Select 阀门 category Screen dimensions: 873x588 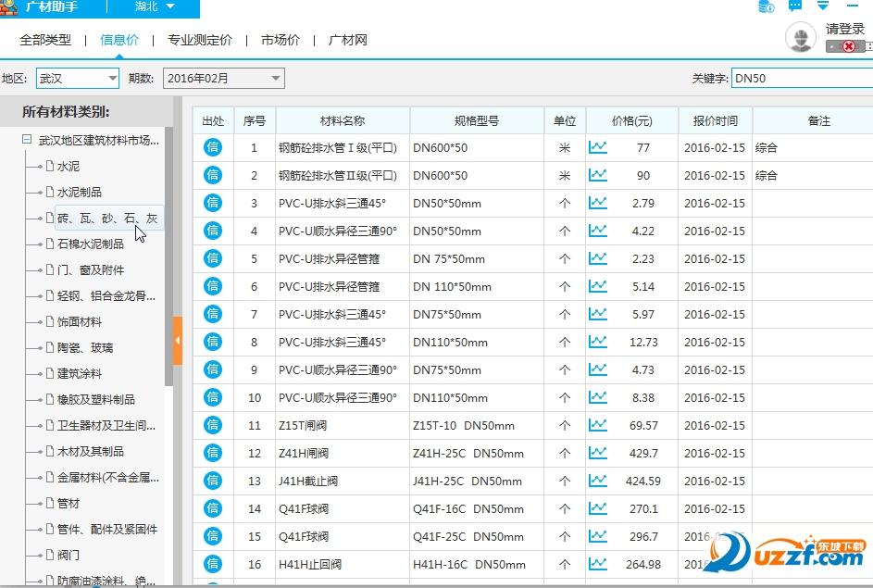[x=68, y=556]
